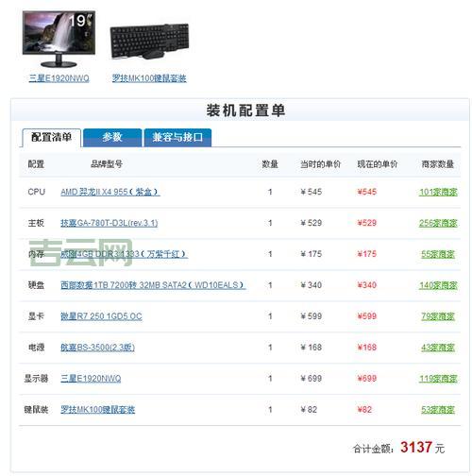Click the 3137 total amount figure
The height and width of the screenshot is (476, 472).
(x=416, y=447)
